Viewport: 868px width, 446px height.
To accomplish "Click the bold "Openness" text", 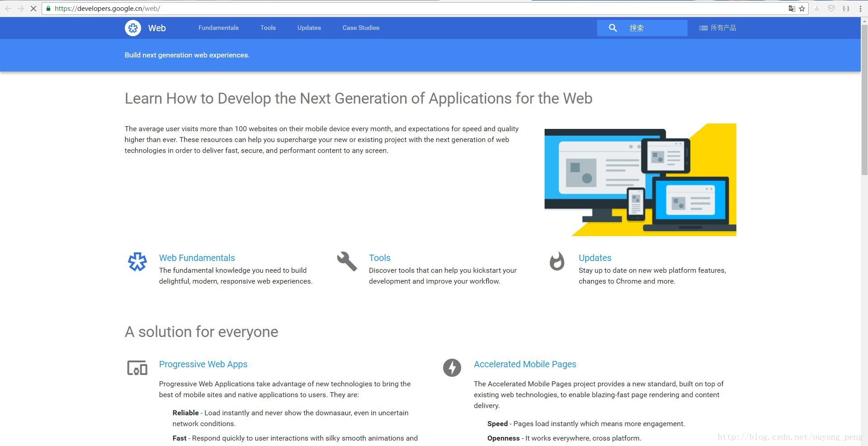I will point(503,438).
